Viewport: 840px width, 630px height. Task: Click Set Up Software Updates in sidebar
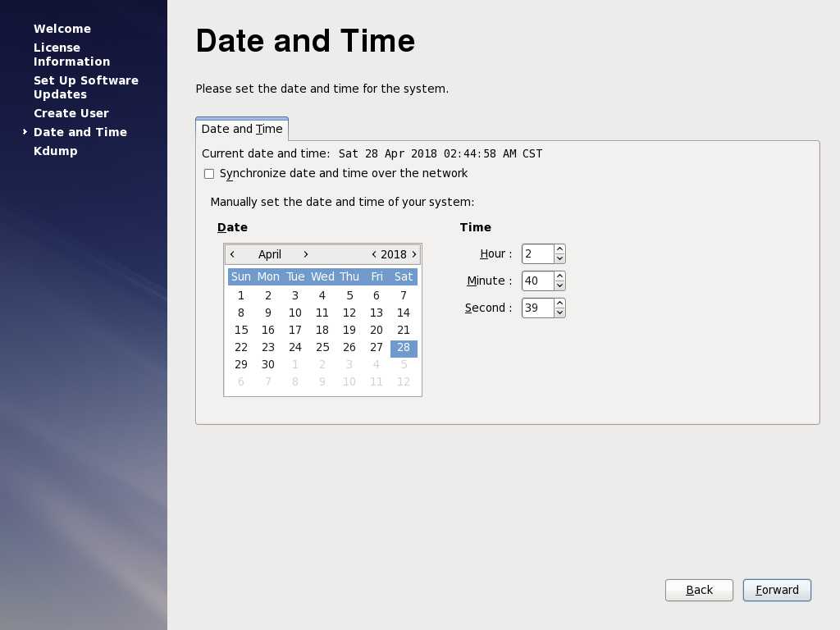tap(85, 87)
